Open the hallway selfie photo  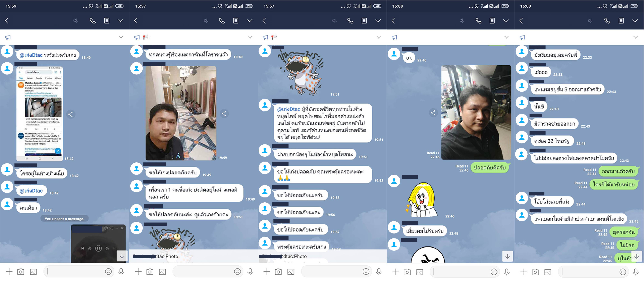(181, 113)
